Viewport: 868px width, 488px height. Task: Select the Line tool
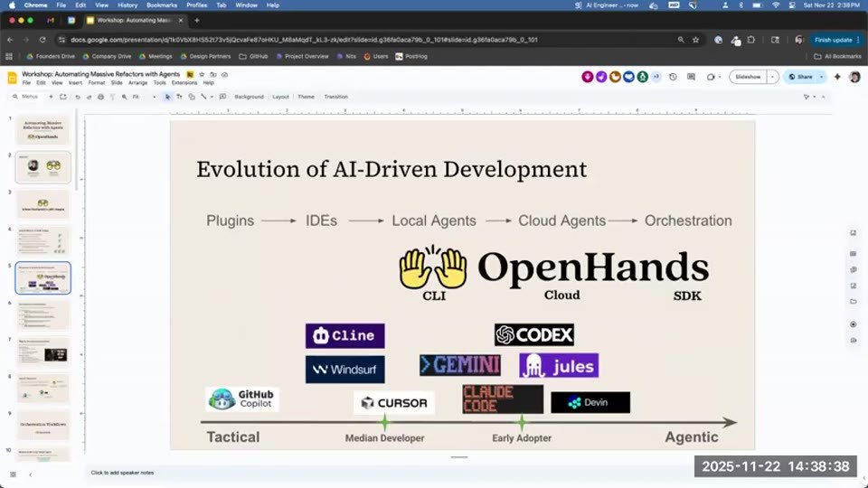pos(203,97)
